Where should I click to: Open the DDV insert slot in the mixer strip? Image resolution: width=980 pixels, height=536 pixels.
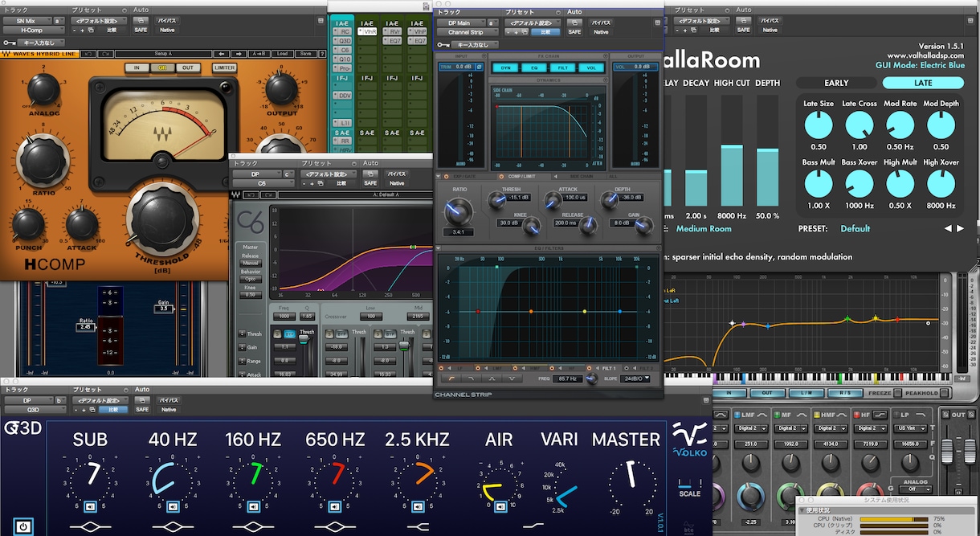[343, 95]
